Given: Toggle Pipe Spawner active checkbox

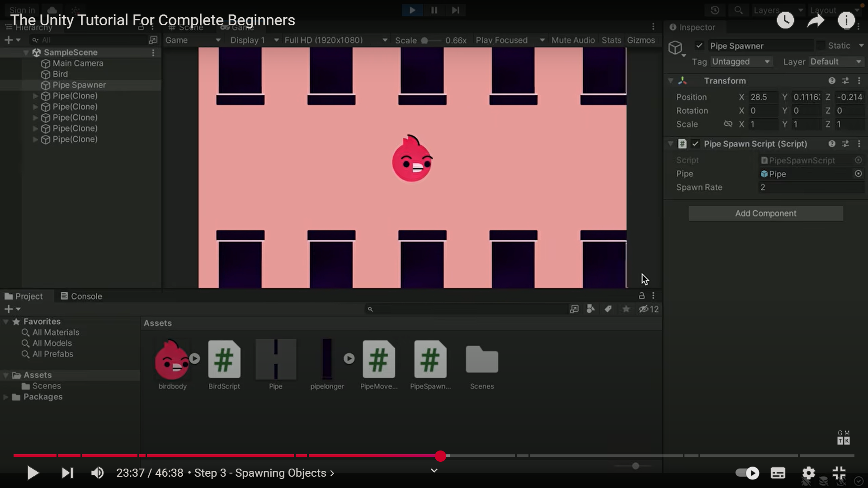Looking at the screenshot, I should (x=699, y=46).
